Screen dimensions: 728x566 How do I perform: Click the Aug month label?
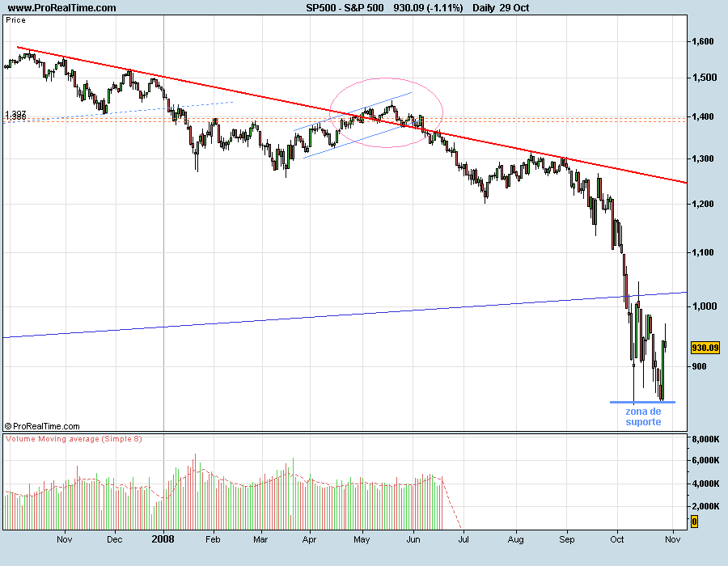[515, 539]
